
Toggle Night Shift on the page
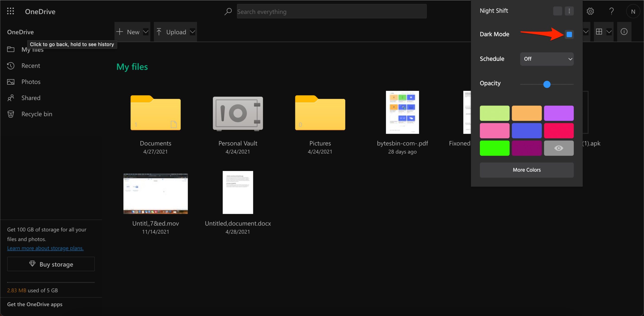click(557, 11)
